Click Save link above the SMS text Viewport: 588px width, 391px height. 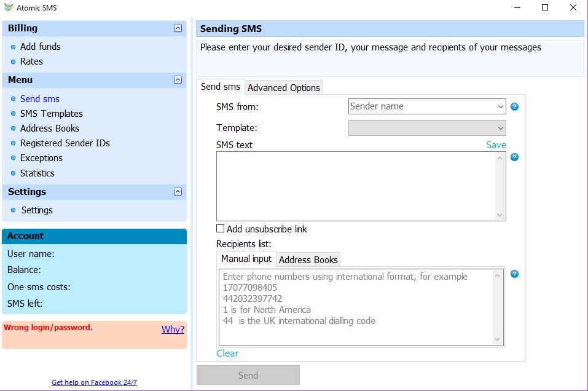tap(496, 145)
